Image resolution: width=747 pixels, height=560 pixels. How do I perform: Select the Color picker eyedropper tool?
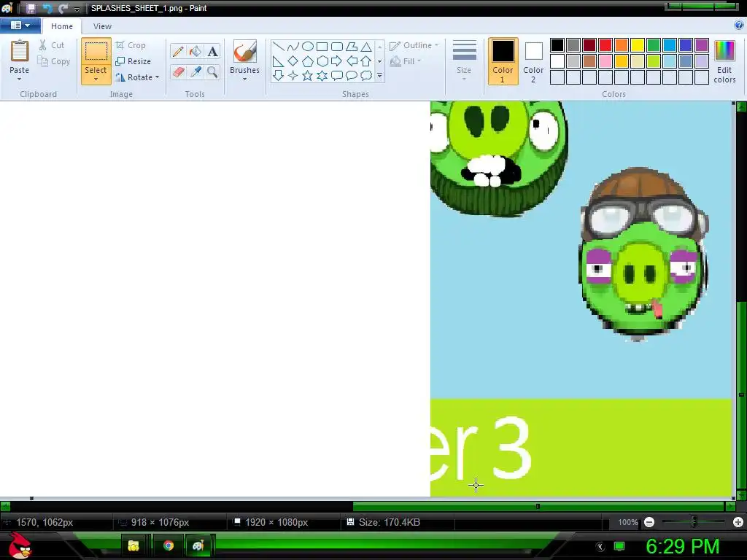click(196, 72)
